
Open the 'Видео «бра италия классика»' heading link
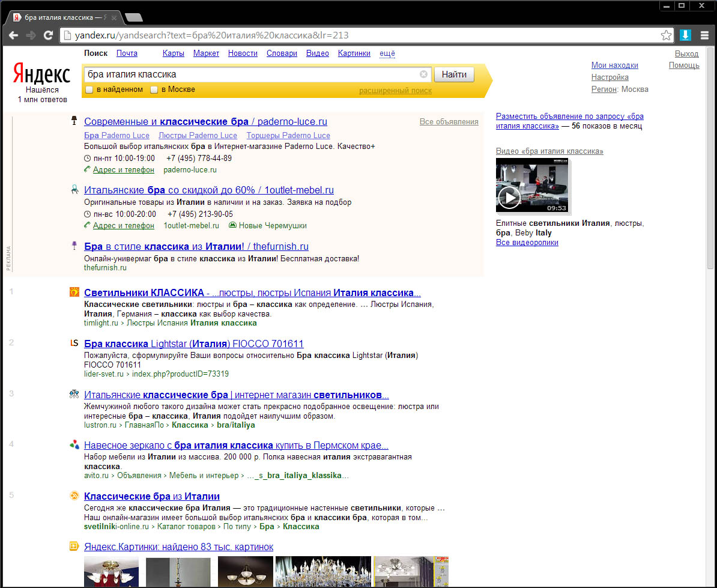click(549, 151)
